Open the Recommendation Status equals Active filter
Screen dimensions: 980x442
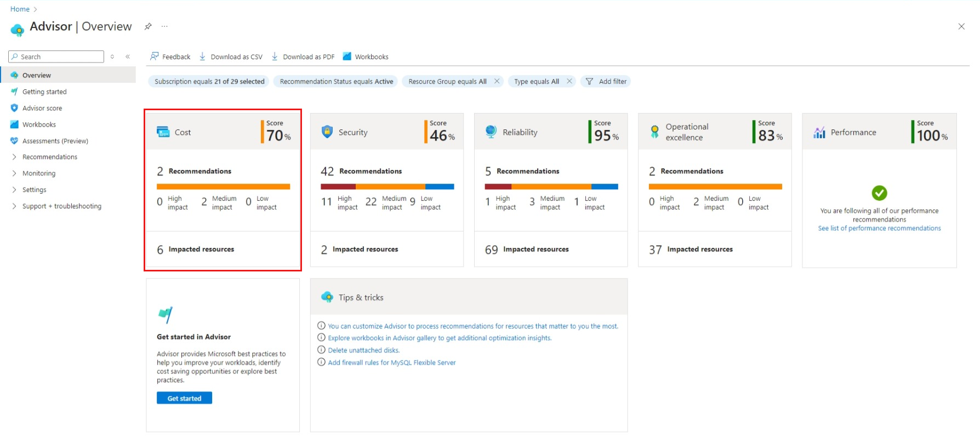[x=337, y=81]
